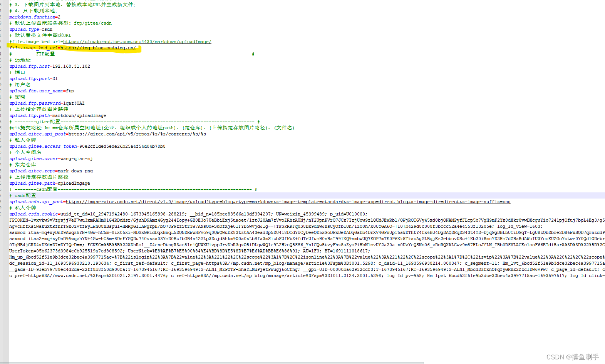
Task: Follow the gitee.com api v5 repos link
Action: click(x=137, y=134)
